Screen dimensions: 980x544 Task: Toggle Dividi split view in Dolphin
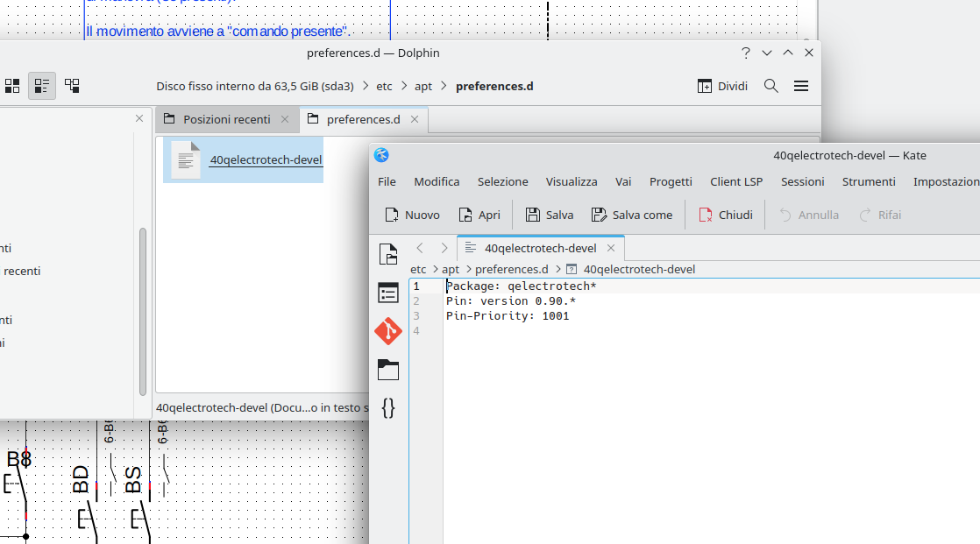point(722,86)
